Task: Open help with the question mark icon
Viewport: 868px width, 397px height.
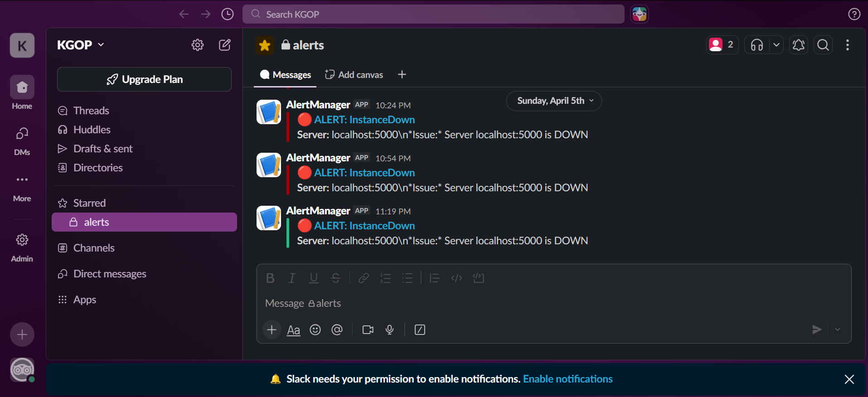Action: tap(854, 14)
